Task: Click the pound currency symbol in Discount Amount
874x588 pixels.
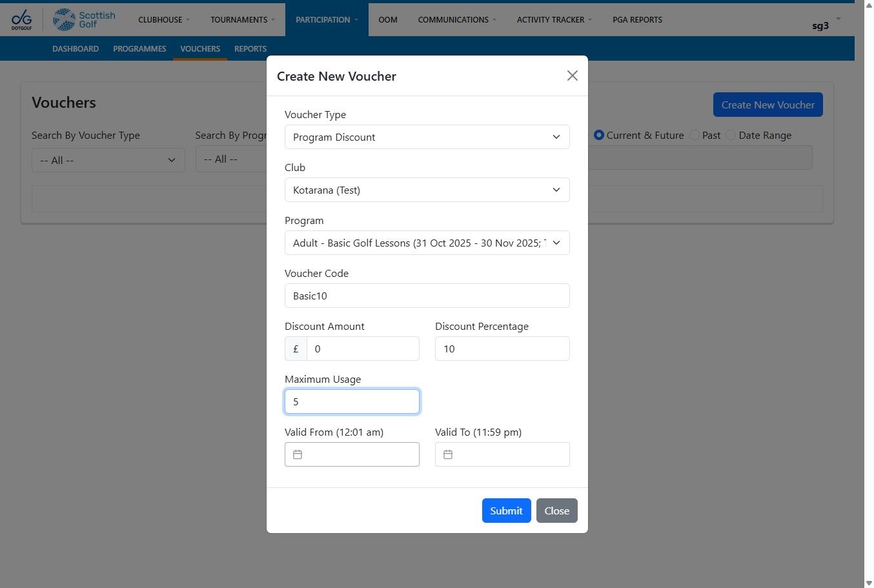Action: click(296, 349)
